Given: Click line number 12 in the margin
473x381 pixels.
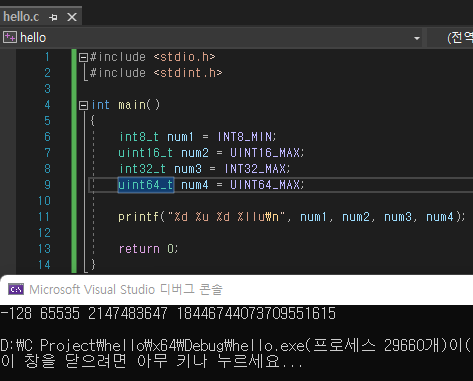Looking at the screenshot, I should 44,233.
